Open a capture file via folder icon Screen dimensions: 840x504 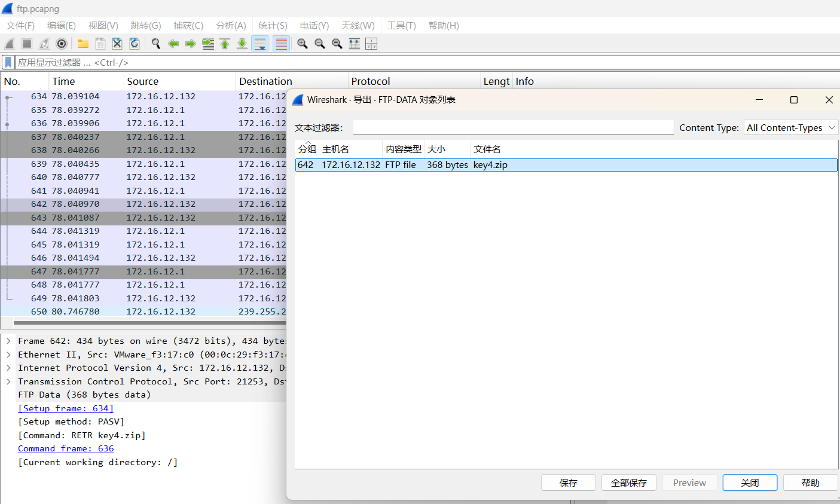click(83, 44)
